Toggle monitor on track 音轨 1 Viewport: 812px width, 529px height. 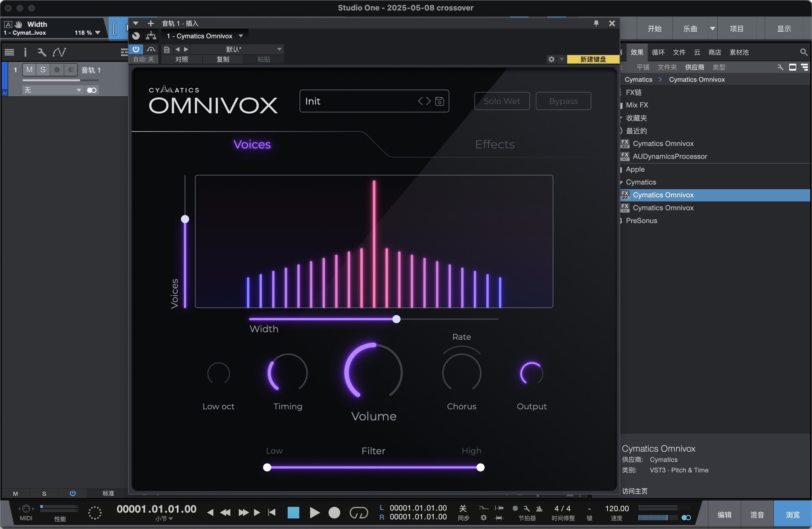click(71, 70)
